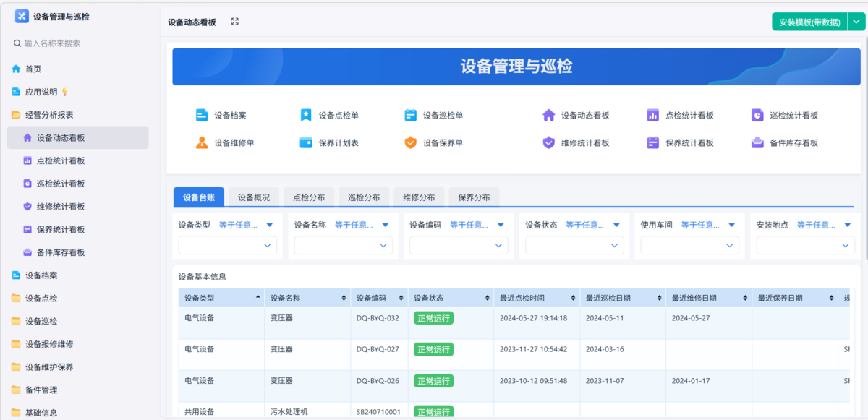Click the 设备点检单 inspection form icon
The height and width of the screenshot is (420, 868).
pyautogui.click(x=305, y=114)
